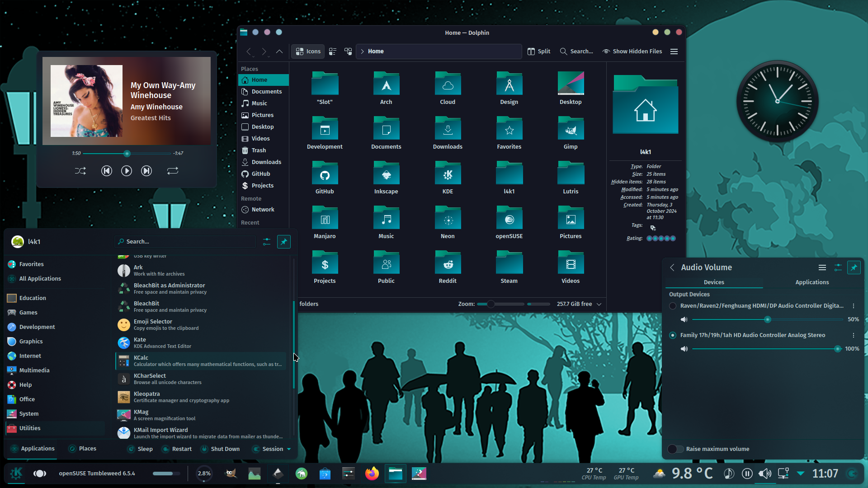
Task: Switch to Places tab in launcher
Action: pyautogui.click(x=83, y=449)
